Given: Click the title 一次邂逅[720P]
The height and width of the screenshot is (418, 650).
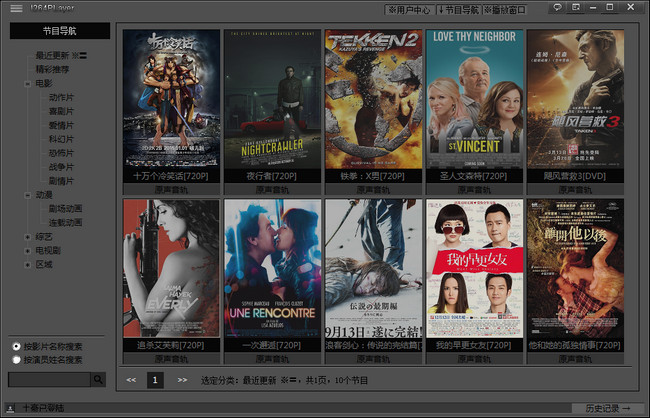Looking at the screenshot, I should point(272,345).
